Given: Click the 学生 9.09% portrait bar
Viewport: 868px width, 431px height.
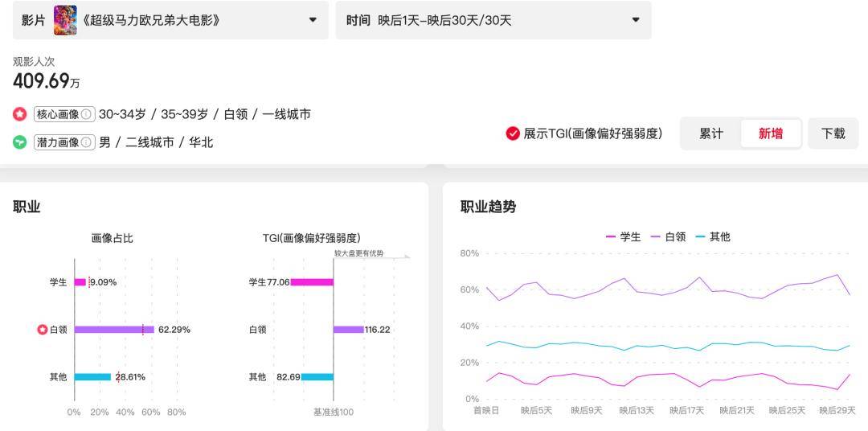Looking at the screenshot, I should (x=80, y=282).
